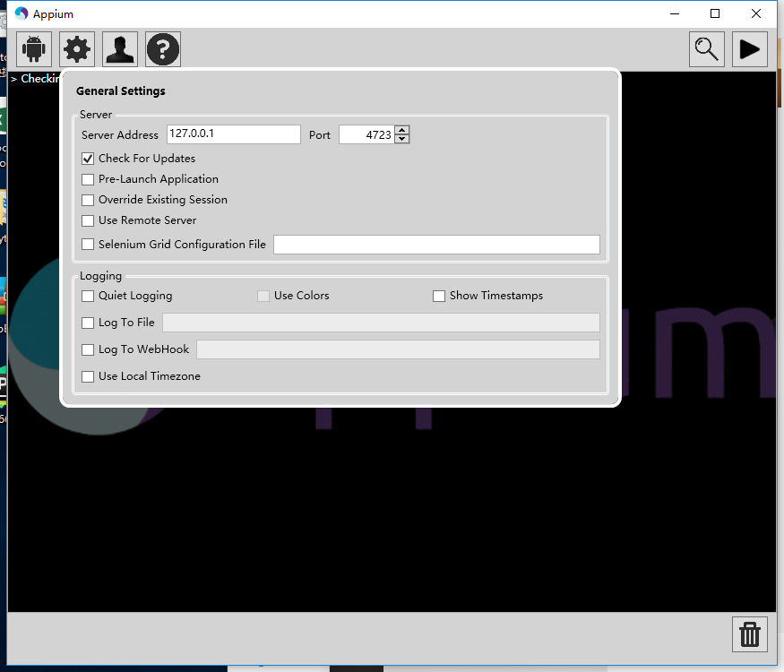Viewport: 784px width, 672px height.
Task: Tick Use Remote Server checkbox
Action: [x=88, y=220]
